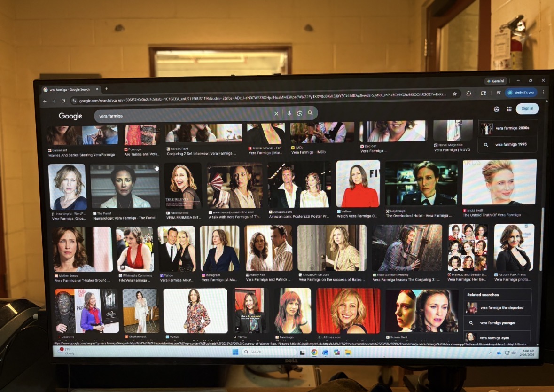Open the Yahoo image result thumbnail
The image size is (554, 392).
[177, 249]
